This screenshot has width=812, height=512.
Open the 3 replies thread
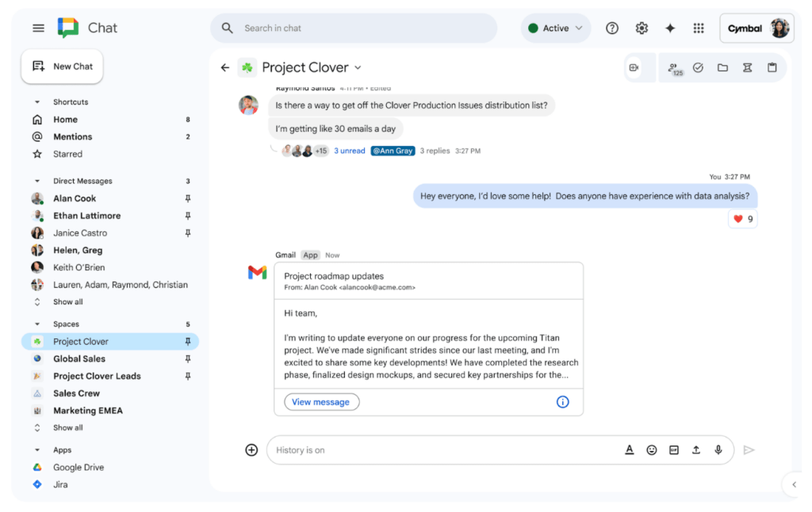[435, 151]
